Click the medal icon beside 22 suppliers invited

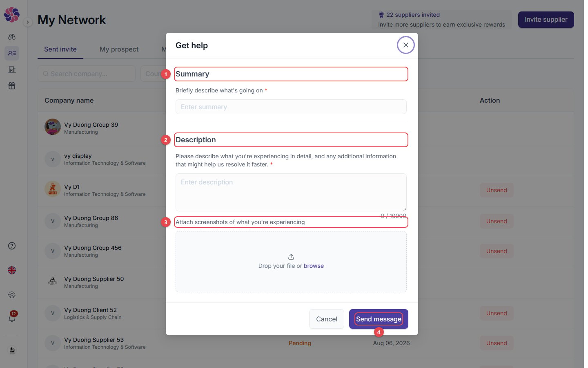[x=381, y=15]
